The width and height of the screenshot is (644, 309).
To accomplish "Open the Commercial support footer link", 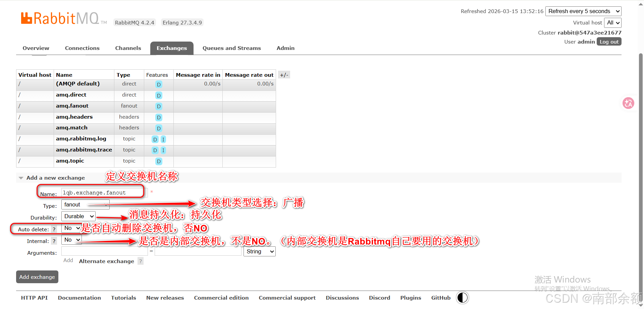I will click(x=287, y=298).
